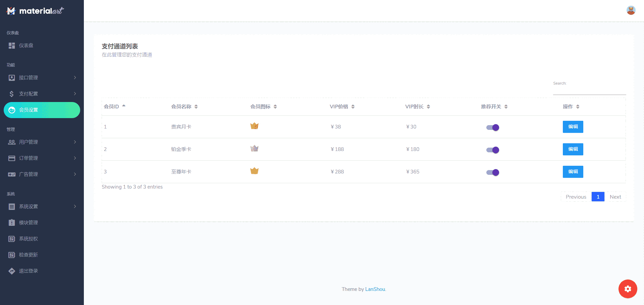Click the dollar icon for 支付配置

[x=12, y=94]
